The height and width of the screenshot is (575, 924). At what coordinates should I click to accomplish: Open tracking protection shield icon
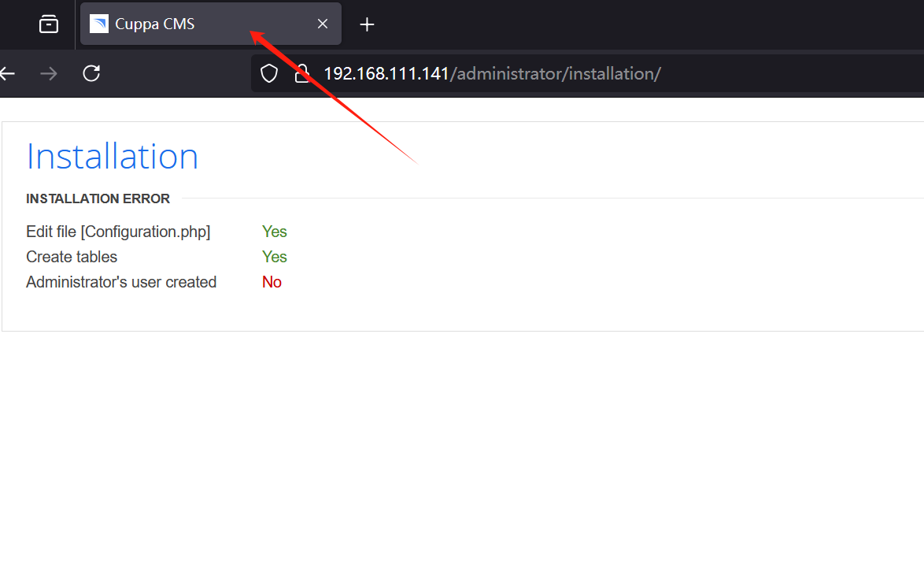point(269,74)
